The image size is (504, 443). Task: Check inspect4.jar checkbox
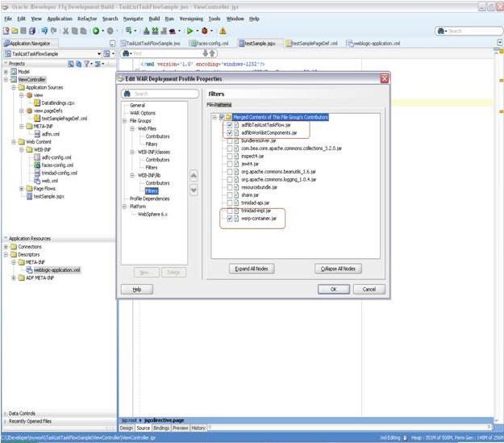[x=230, y=156]
